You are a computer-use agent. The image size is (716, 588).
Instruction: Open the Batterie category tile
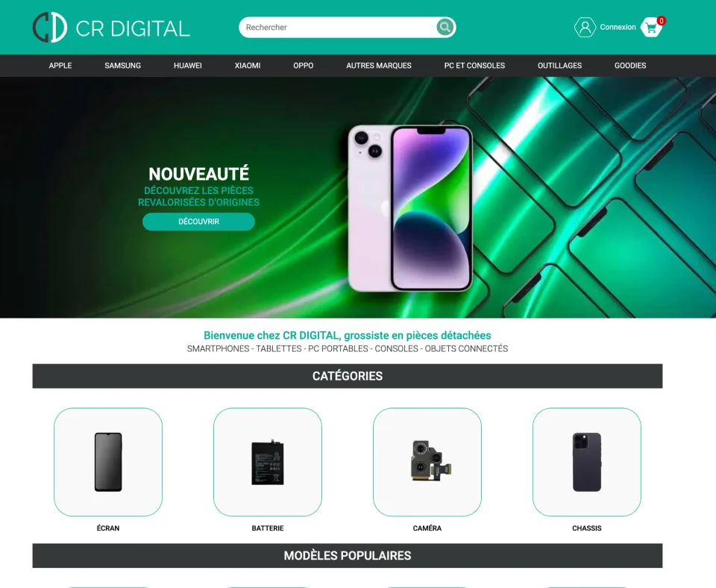click(268, 462)
